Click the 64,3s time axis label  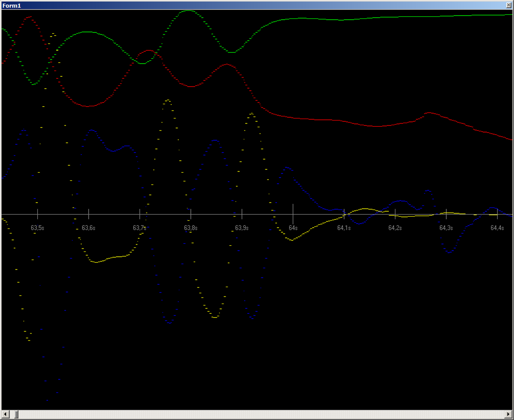[446, 228]
